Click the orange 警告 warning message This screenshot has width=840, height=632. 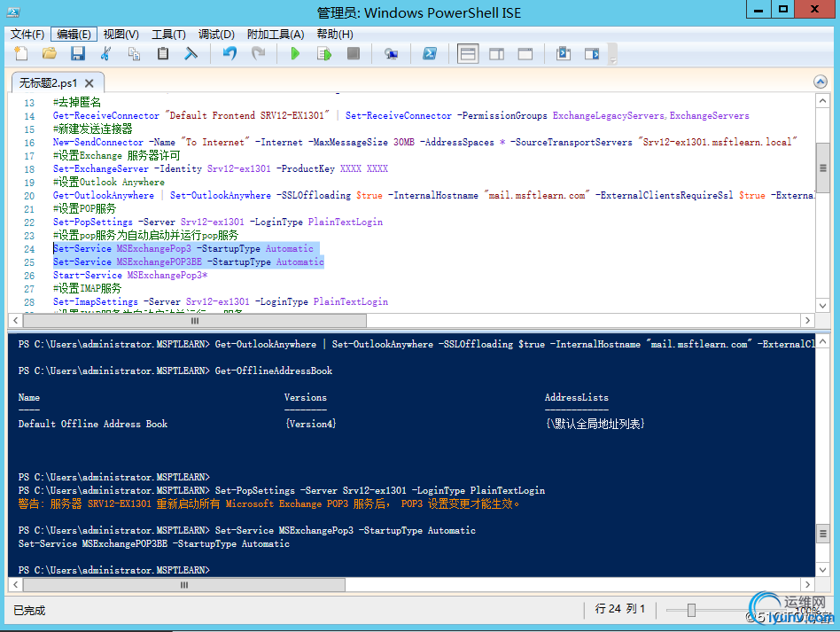click(269, 503)
